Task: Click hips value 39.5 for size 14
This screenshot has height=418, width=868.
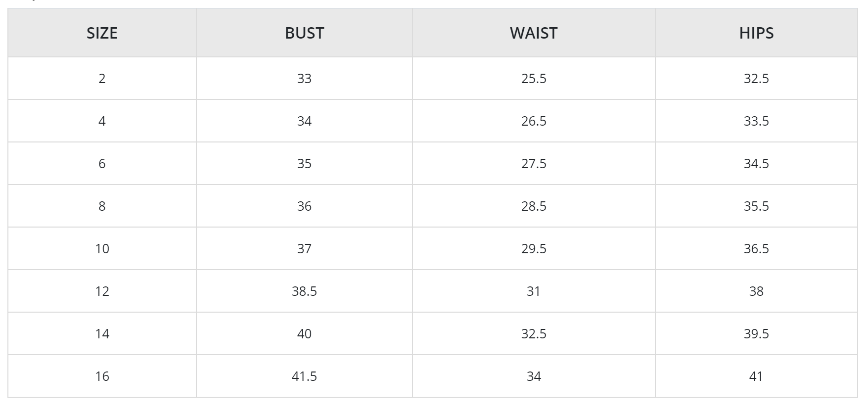Action: pyautogui.click(x=756, y=334)
